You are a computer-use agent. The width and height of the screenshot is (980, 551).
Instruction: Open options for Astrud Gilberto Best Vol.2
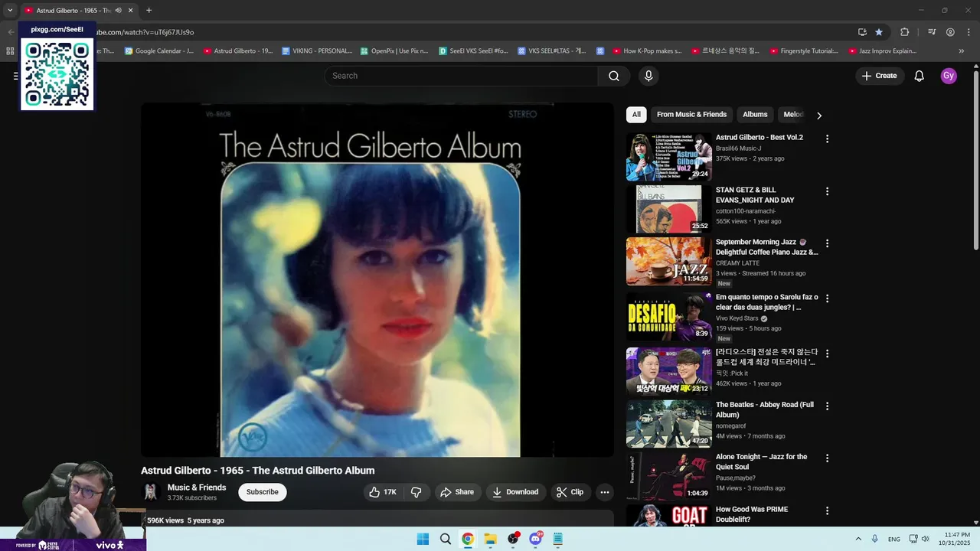pyautogui.click(x=827, y=139)
